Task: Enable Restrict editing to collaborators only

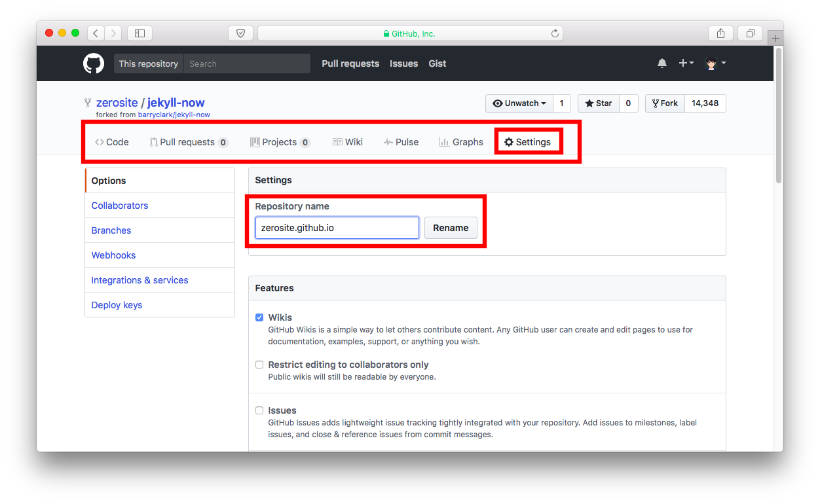Action: pos(259,365)
